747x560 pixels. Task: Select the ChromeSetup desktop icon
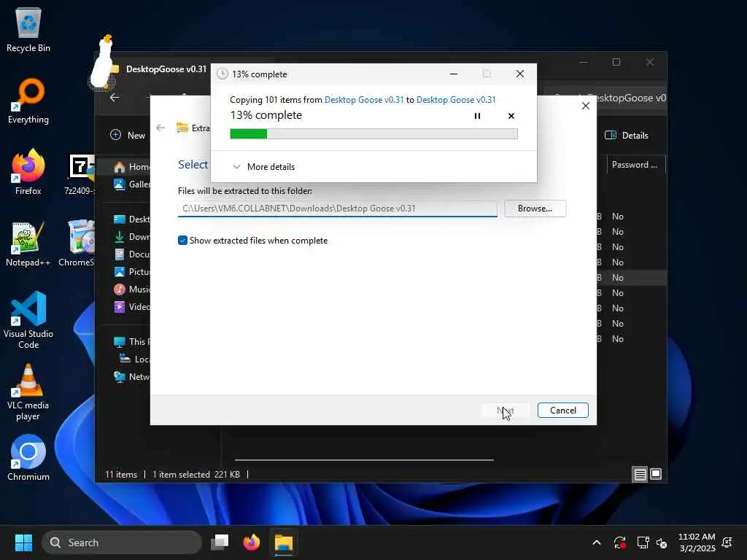click(x=77, y=244)
